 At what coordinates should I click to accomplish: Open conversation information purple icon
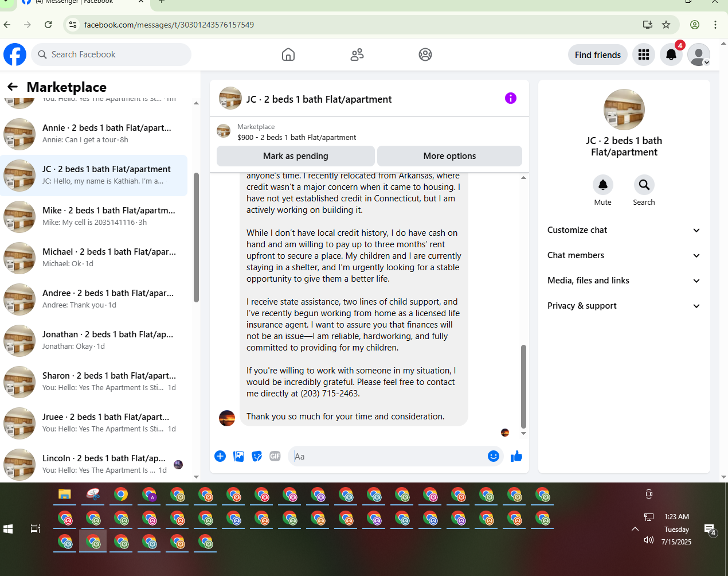[x=511, y=98]
